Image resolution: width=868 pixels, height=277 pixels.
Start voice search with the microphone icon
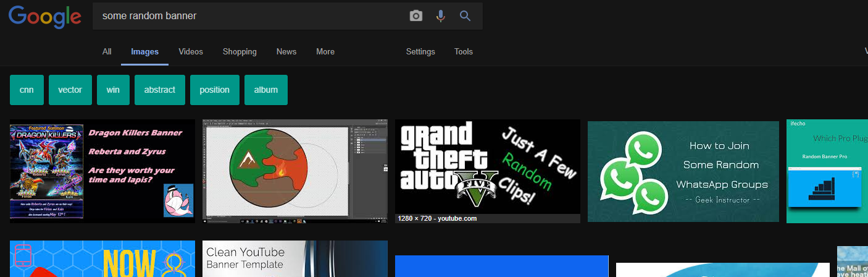click(x=440, y=16)
